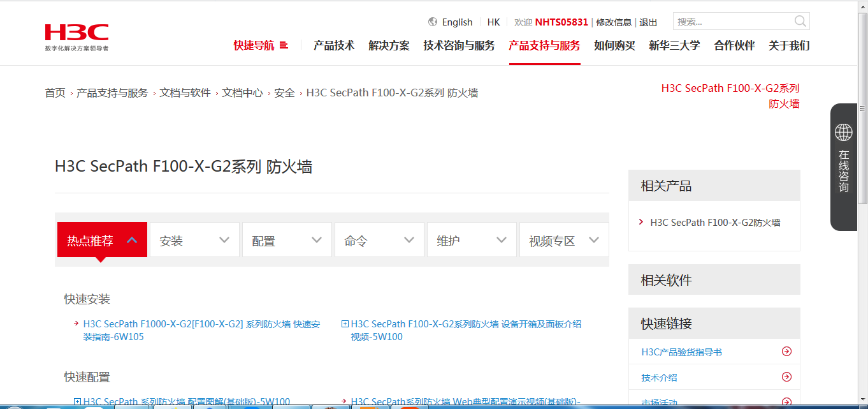Open H3C SecPath F100-X-G2防火墙 related product
868x409 pixels.
tap(715, 222)
